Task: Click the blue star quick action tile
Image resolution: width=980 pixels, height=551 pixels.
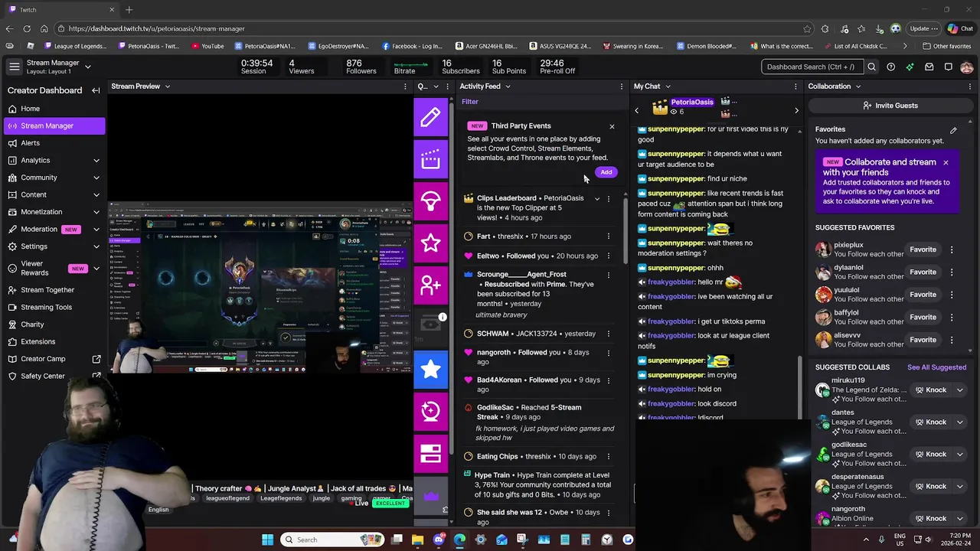Action: pos(430,370)
